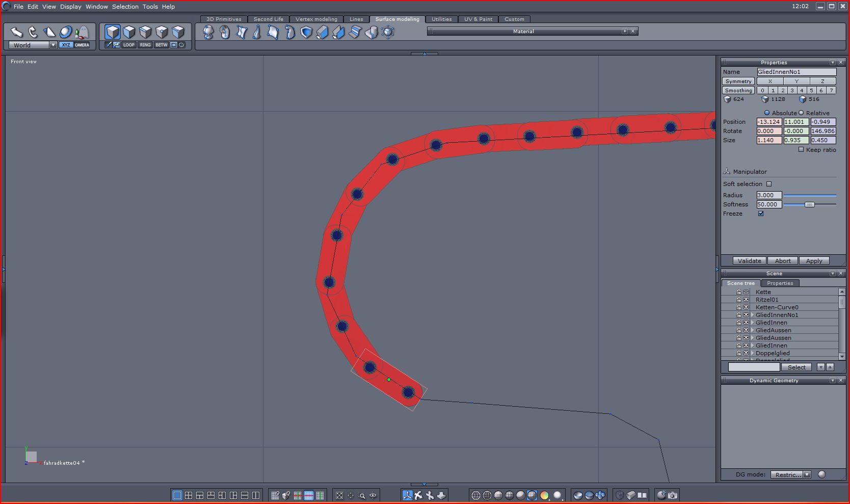Enable the RING selection option
Screen dimensions: 850x504
(x=145, y=45)
